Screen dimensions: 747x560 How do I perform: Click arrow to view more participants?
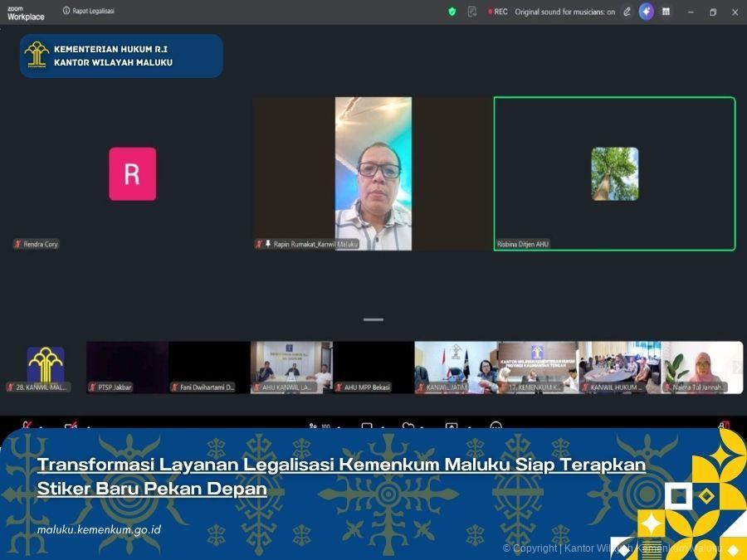[735, 368]
